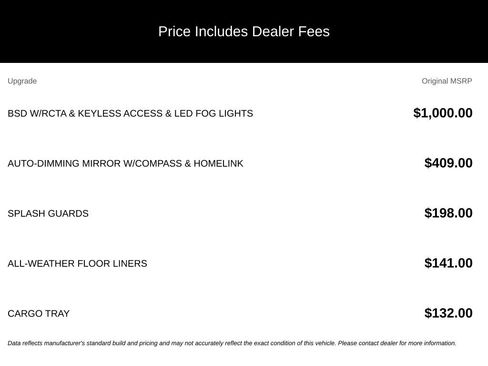
Task: Click the $198.00 price
Action: pyautogui.click(x=448, y=213)
